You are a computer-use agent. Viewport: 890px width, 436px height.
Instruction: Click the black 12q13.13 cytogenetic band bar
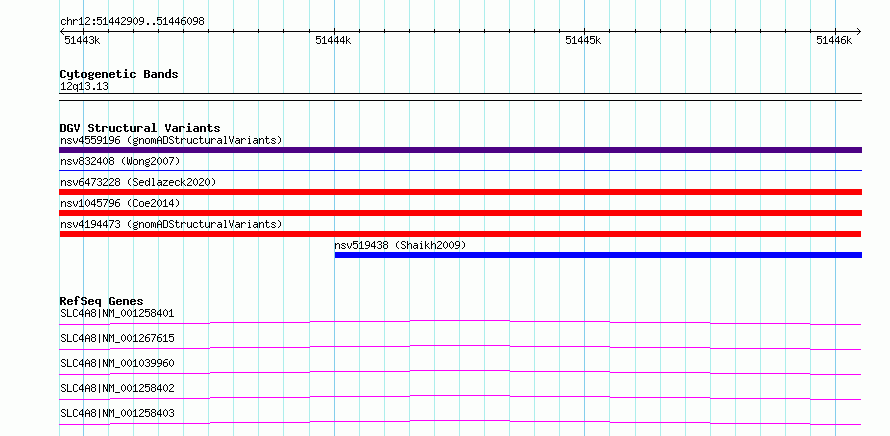pos(460,97)
